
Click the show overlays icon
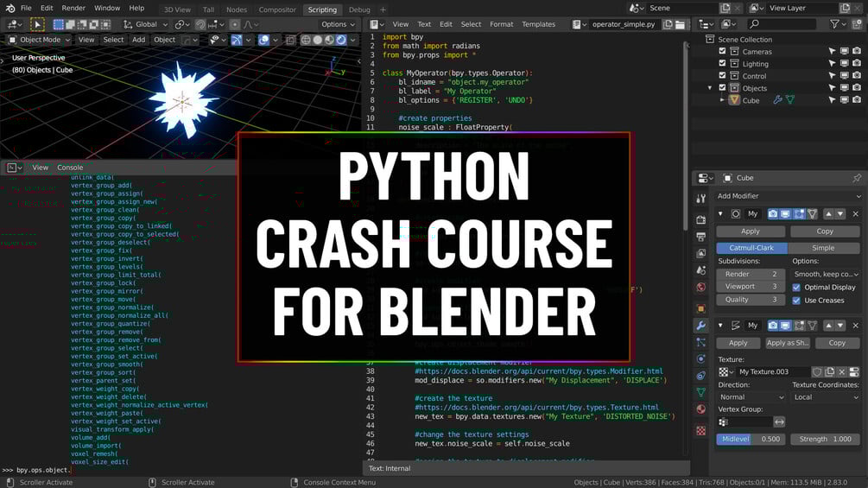click(264, 40)
